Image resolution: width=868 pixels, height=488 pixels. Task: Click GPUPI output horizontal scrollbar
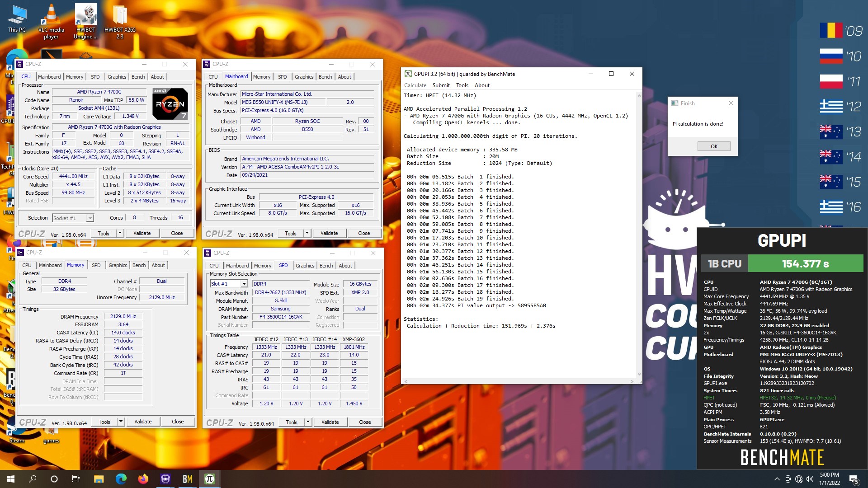519,381
